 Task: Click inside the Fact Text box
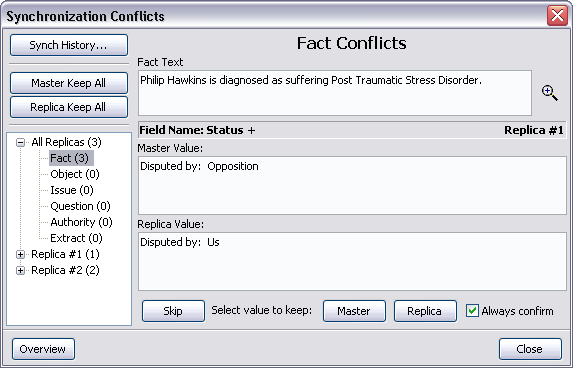tap(335, 93)
